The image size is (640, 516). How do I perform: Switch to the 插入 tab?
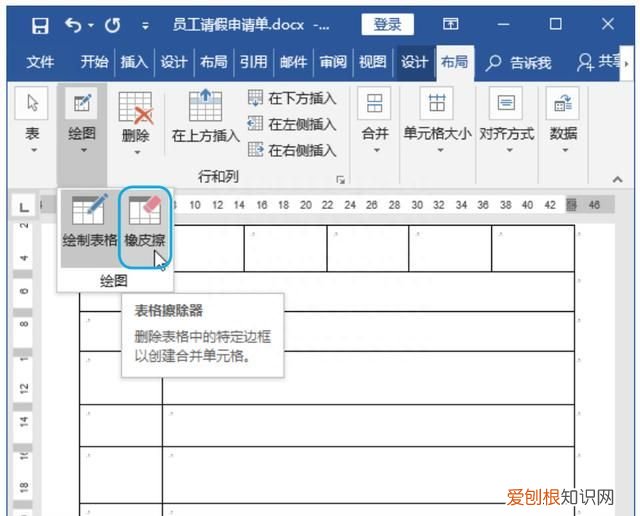coord(134,62)
